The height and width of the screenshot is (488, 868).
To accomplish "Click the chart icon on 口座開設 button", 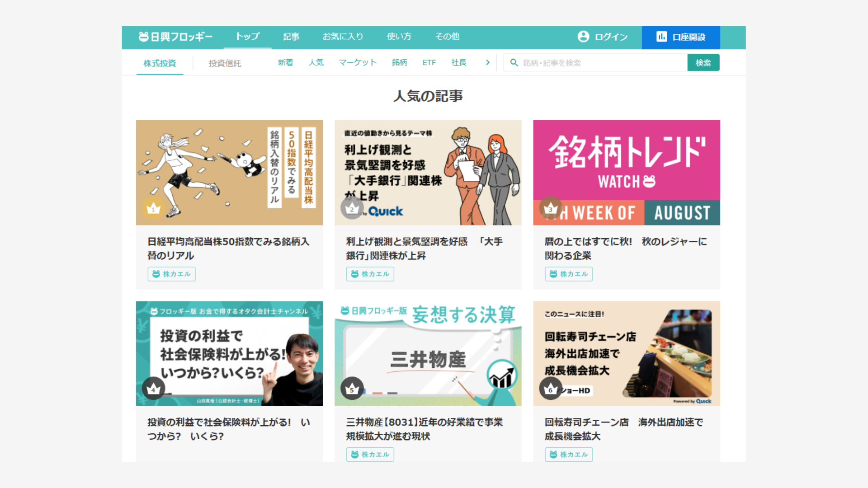I will (661, 37).
